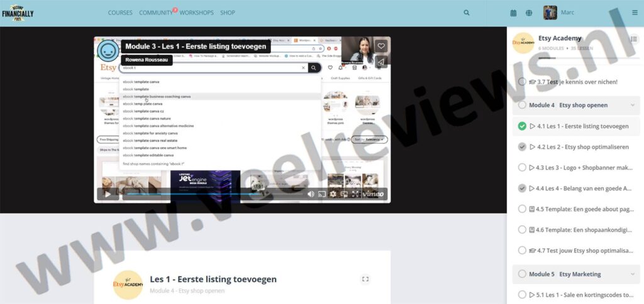
Task: Open lesson 4.1 Eerste listing toevoegen
Action: [x=583, y=126]
